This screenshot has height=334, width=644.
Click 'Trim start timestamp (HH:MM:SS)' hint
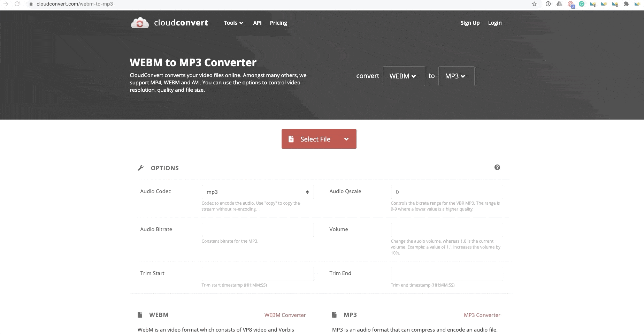pos(234,285)
